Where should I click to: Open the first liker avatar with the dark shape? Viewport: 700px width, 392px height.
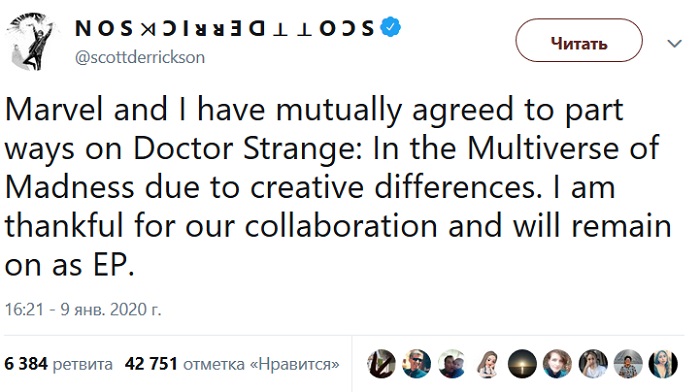(381, 363)
